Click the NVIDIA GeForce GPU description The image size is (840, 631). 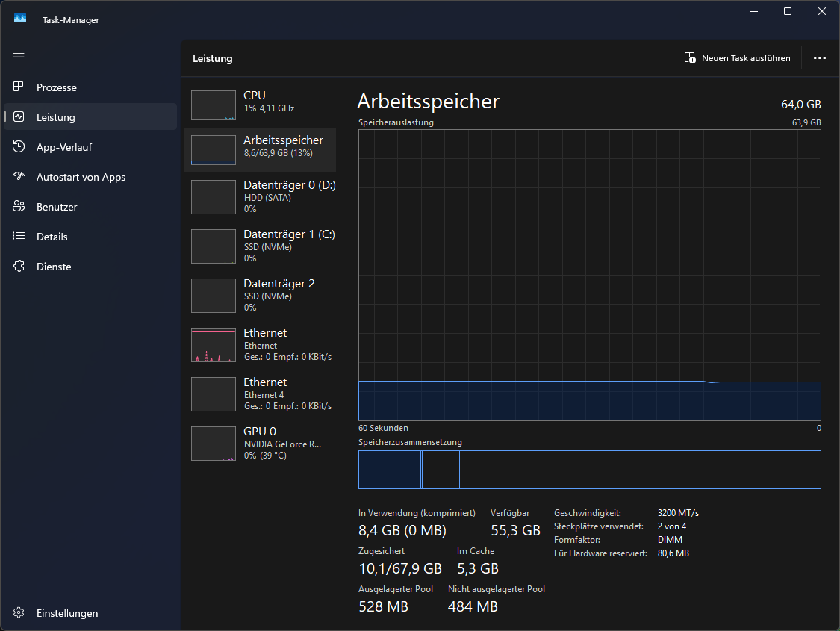tap(283, 444)
